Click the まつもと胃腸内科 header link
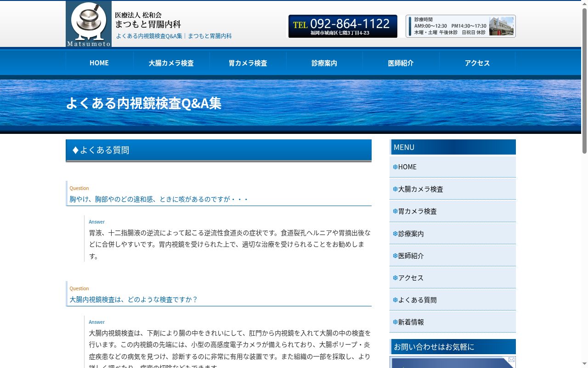The height and width of the screenshot is (368, 588). [209, 36]
